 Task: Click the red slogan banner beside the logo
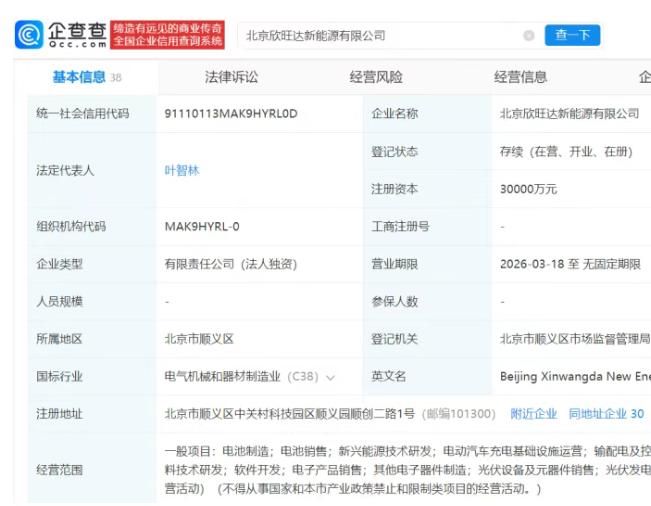(x=167, y=35)
